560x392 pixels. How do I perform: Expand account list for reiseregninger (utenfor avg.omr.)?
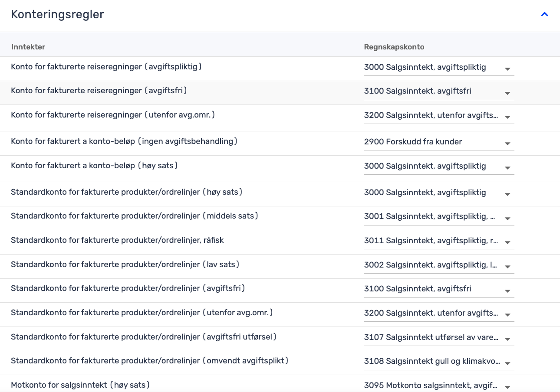pyautogui.click(x=438, y=116)
